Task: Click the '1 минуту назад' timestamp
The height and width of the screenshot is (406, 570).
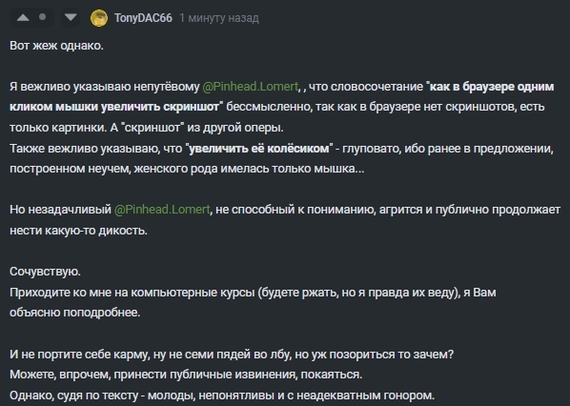Action: 219,18
